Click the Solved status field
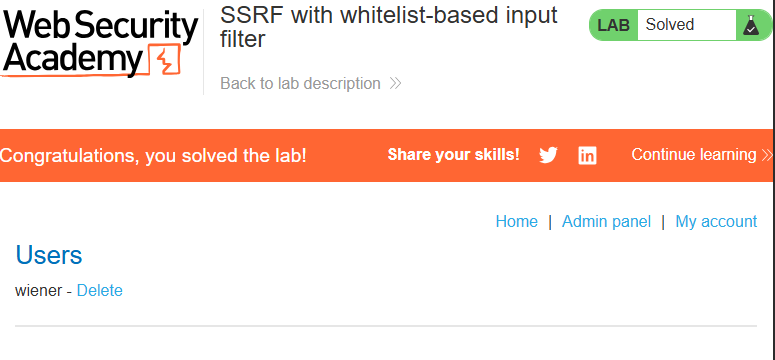Screen dimensions: 775x360 pos(687,25)
